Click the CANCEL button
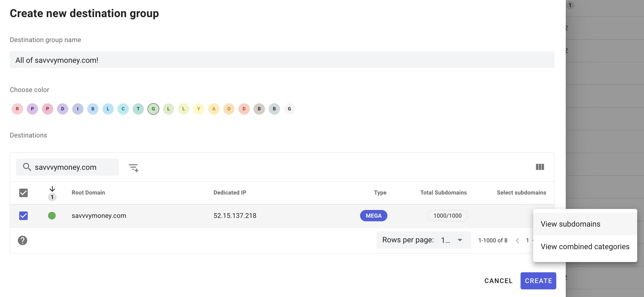644x297 pixels. [x=498, y=281]
